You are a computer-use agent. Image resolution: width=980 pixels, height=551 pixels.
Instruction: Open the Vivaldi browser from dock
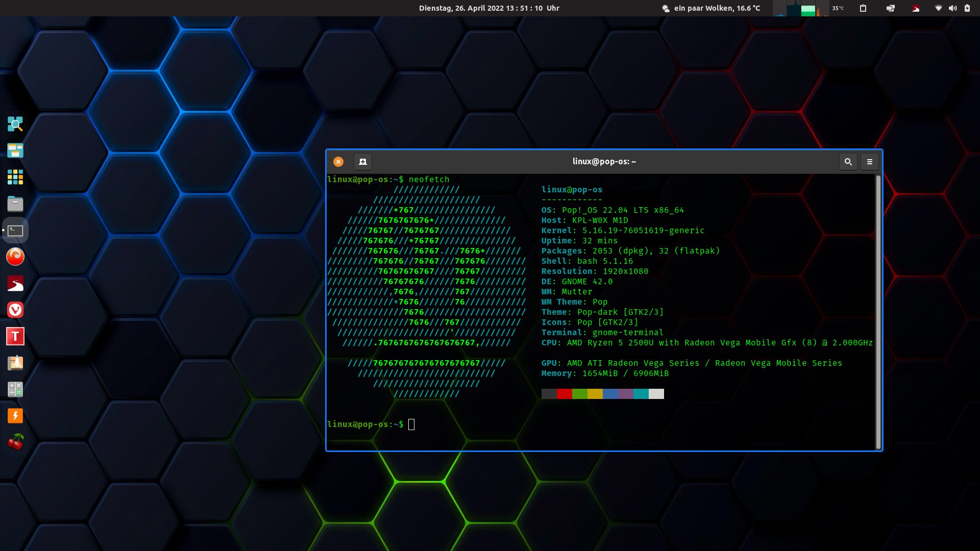coord(15,310)
